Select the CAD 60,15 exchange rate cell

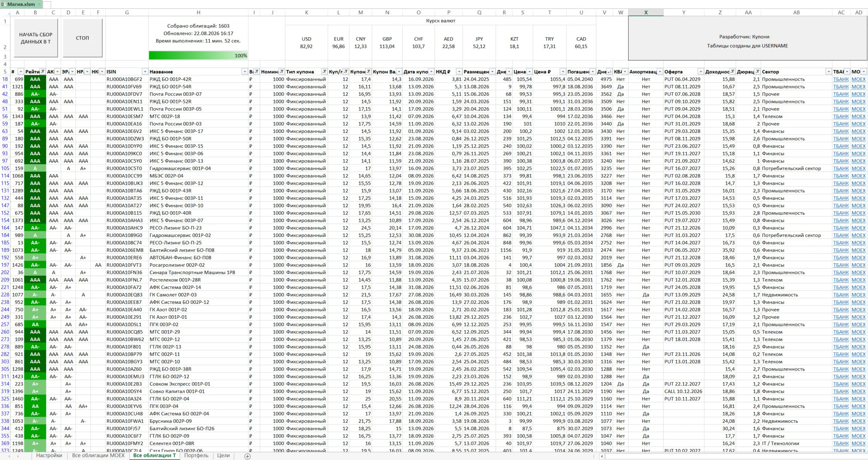[x=581, y=43]
